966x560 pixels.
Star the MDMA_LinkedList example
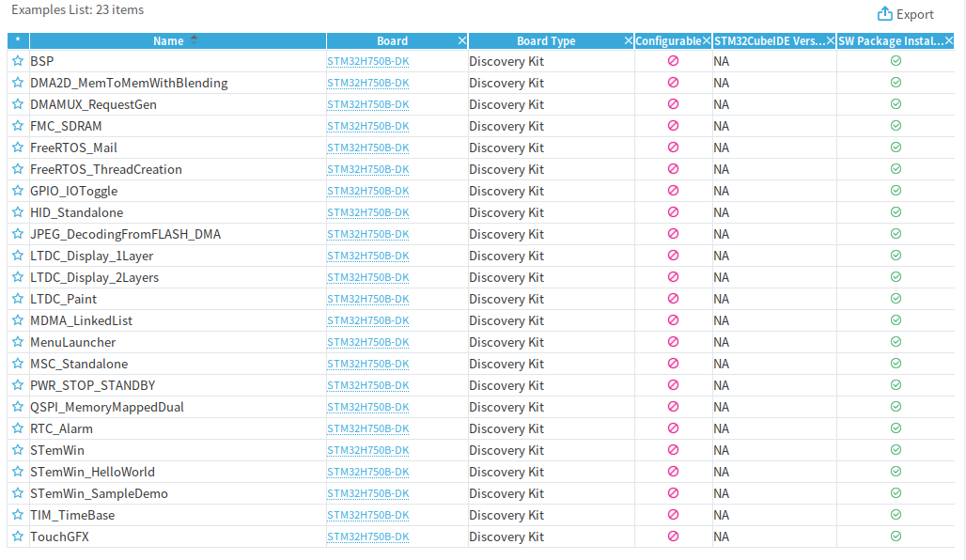[x=18, y=320]
